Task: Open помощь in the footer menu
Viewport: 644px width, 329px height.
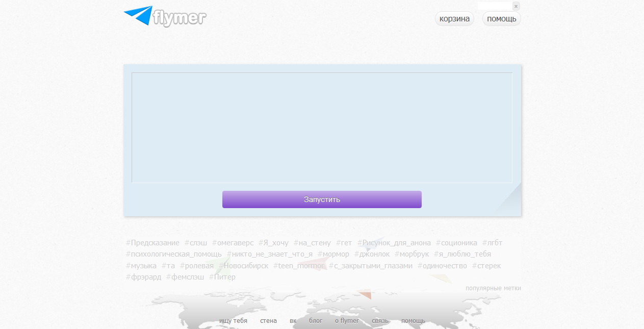Action: (413, 321)
